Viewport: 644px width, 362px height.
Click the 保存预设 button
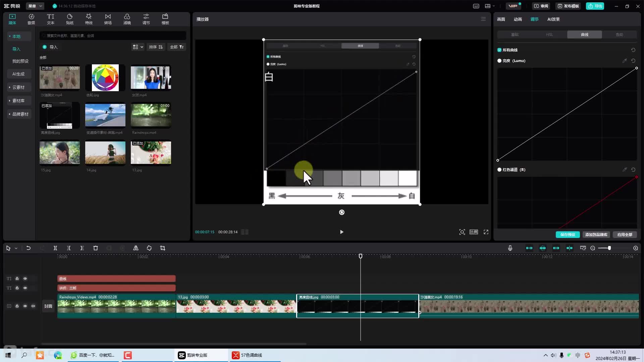tap(568, 235)
